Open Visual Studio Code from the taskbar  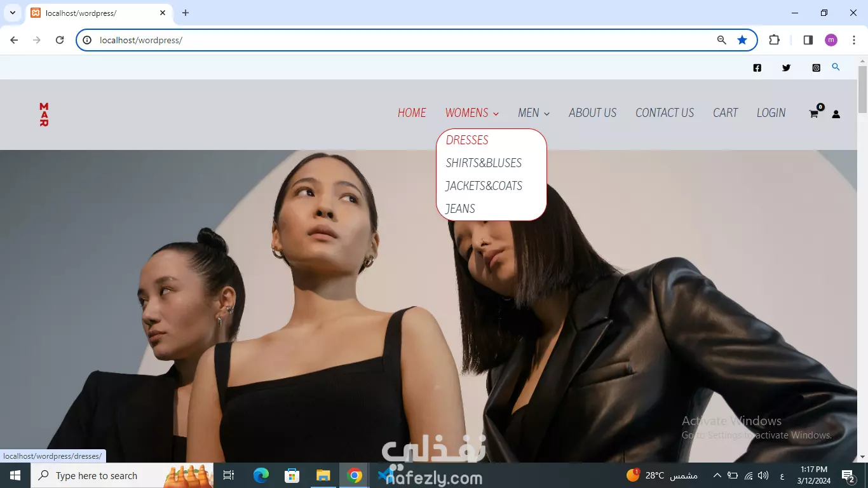[386, 475]
